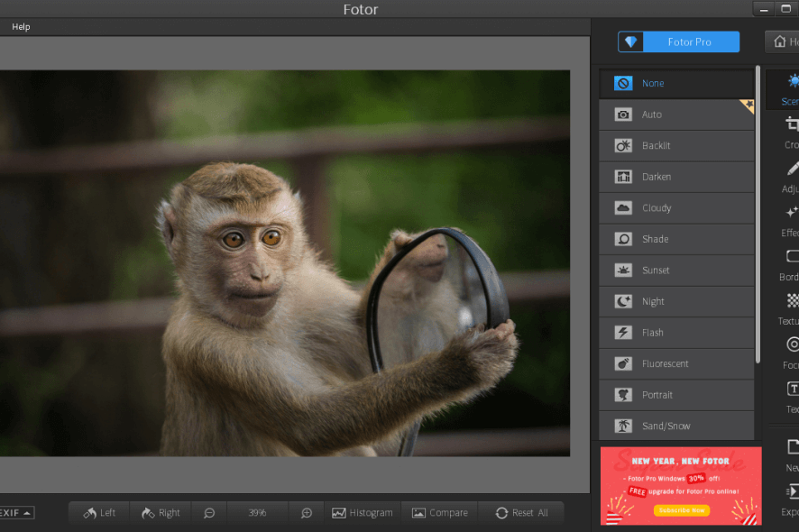Open the Focus tool
The width and height of the screenshot is (799, 532).
792,353
